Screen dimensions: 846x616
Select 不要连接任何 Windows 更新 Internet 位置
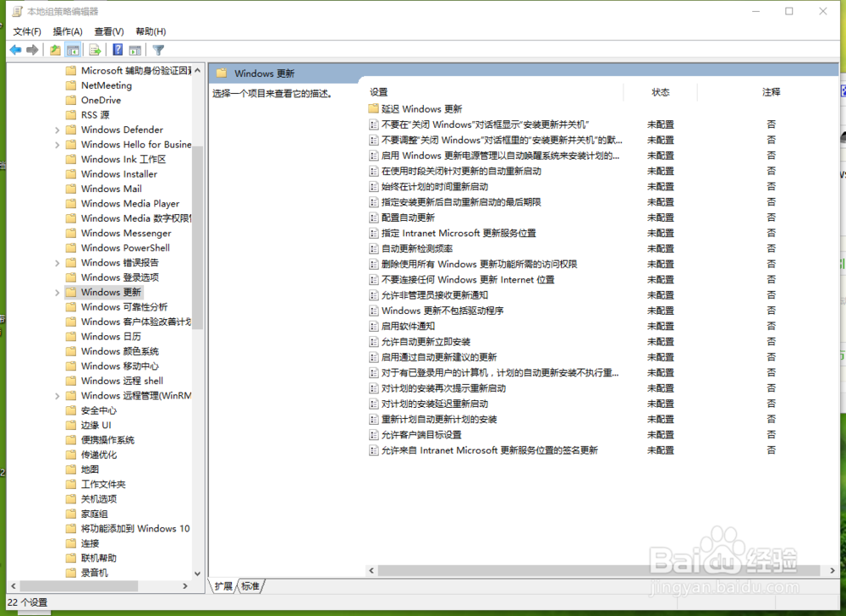468,280
